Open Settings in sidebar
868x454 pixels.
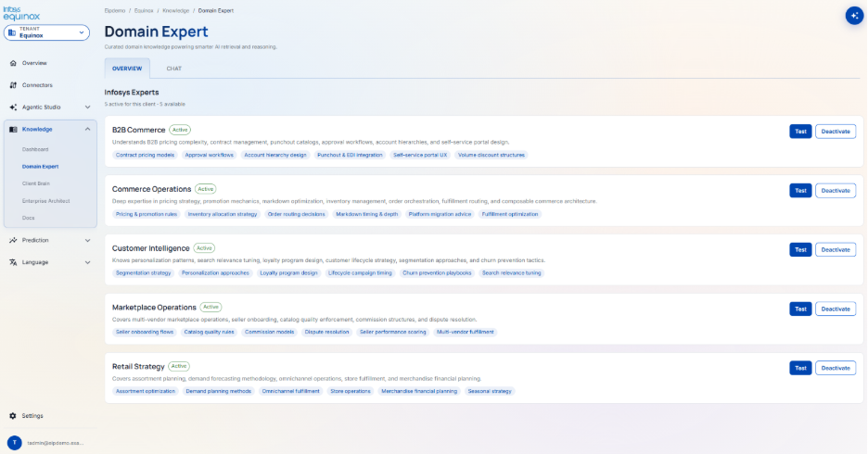coord(32,416)
